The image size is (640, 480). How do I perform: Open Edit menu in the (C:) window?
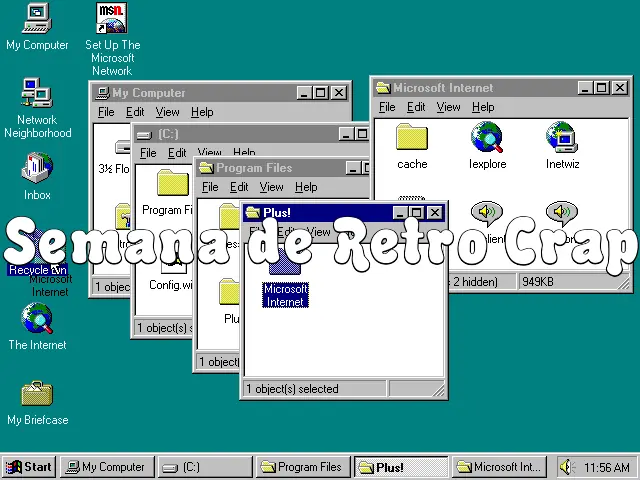click(x=177, y=153)
